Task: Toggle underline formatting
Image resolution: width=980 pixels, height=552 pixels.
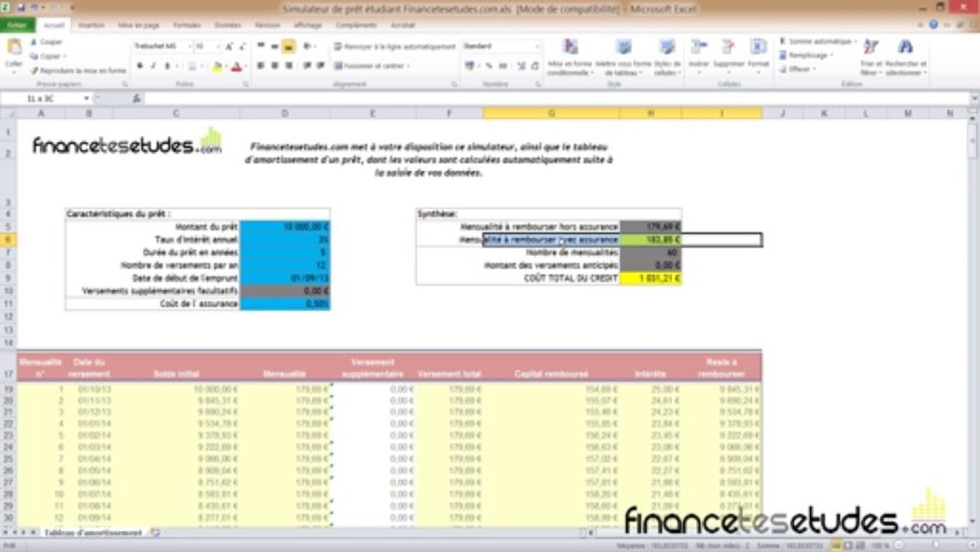Action: point(167,67)
